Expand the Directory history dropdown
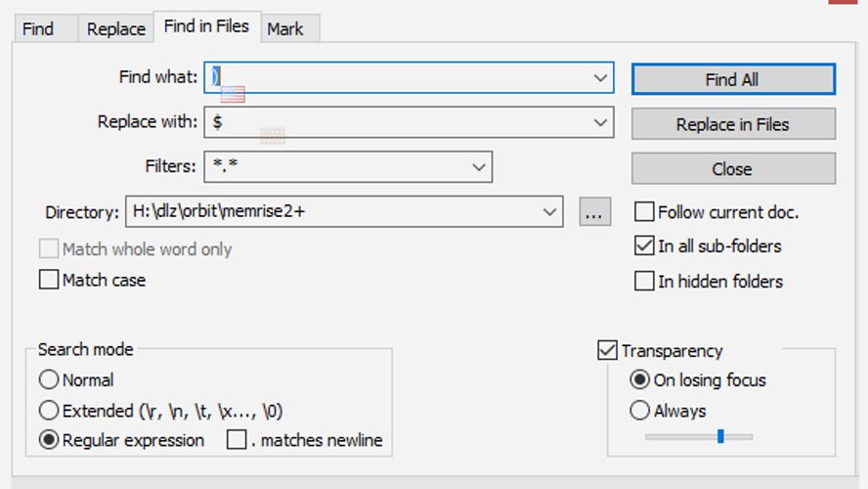868x489 pixels. 549,211
